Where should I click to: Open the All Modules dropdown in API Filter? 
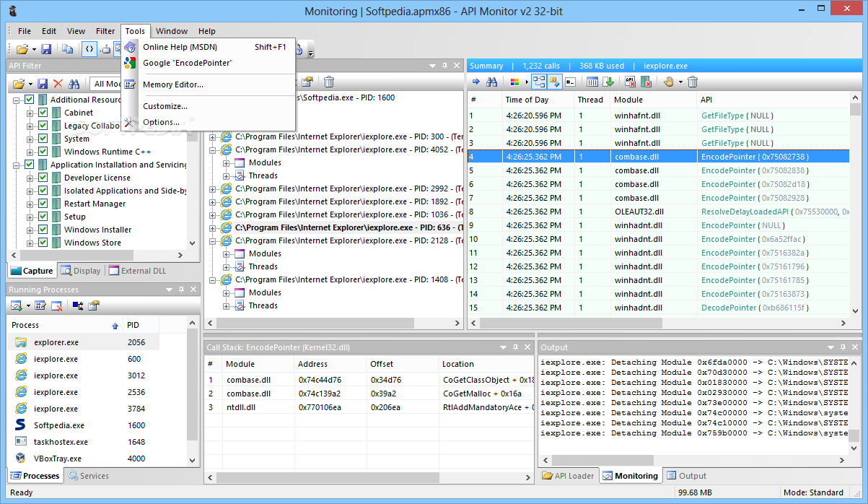pos(106,84)
